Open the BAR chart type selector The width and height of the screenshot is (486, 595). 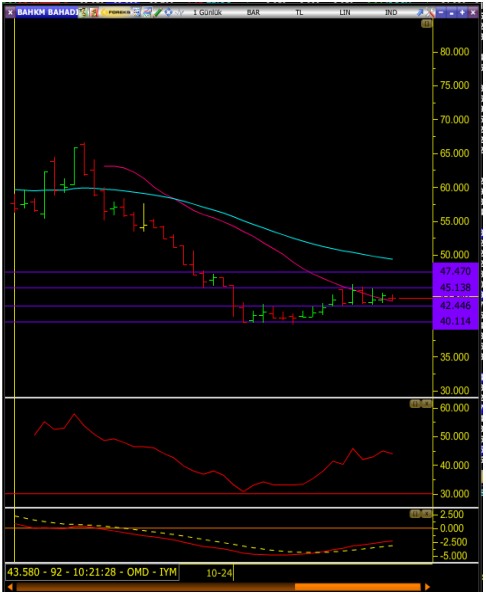click(253, 13)
